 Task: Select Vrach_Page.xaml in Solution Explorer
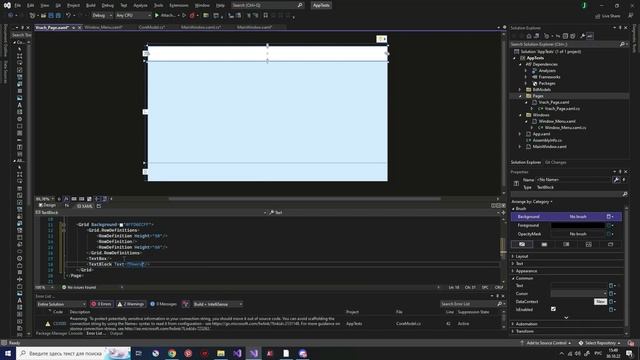coord(553,102)
